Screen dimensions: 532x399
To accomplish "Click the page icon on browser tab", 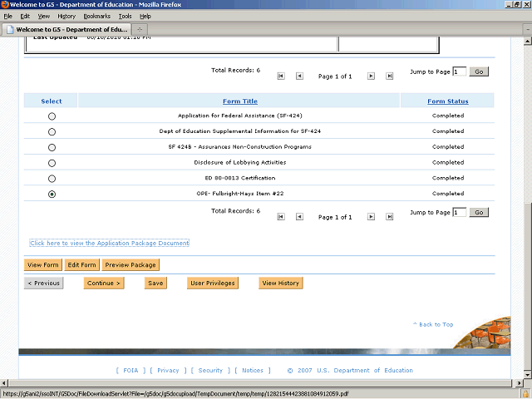I will [x=10, y=30].
